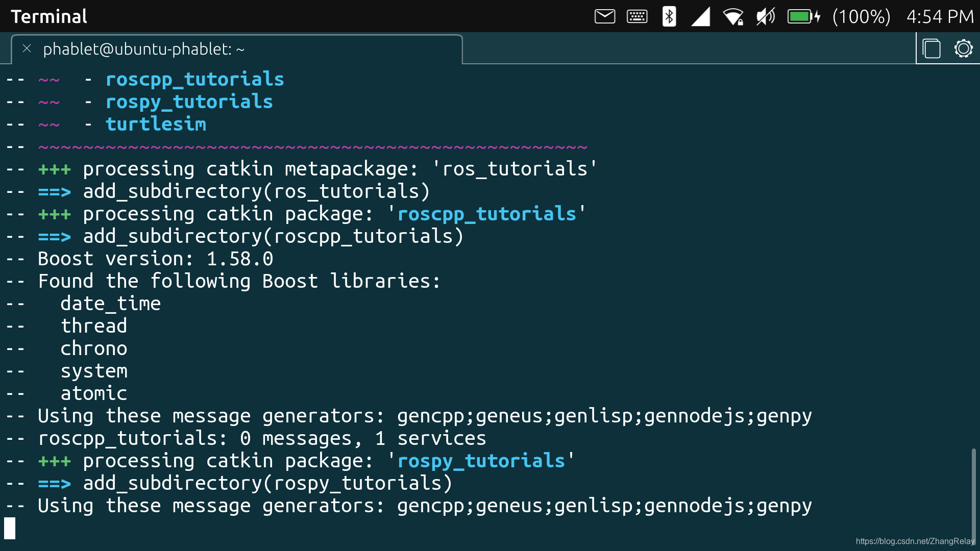
Task: Click the terminal cursor block at bottom
Action: [10, 528]
